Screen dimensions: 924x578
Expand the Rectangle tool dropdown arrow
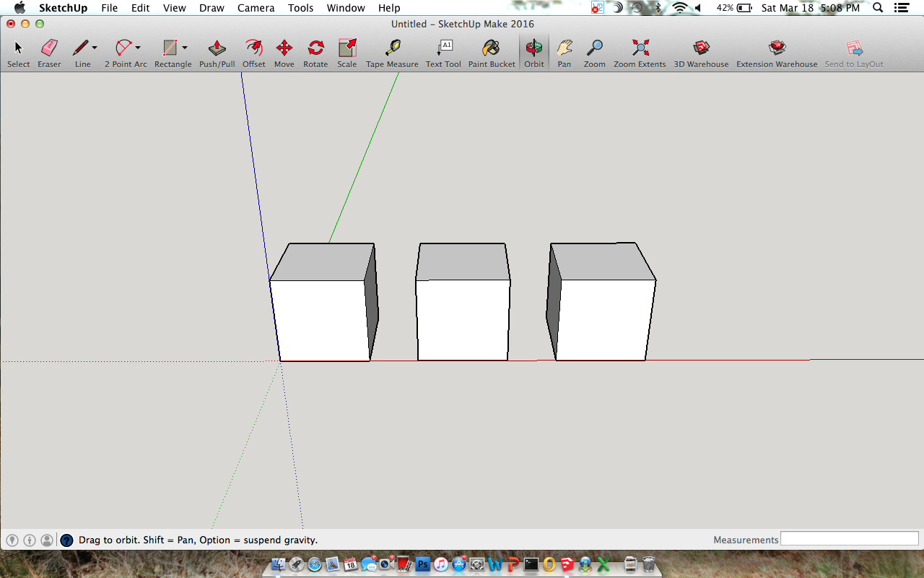[x=185, y=48]
